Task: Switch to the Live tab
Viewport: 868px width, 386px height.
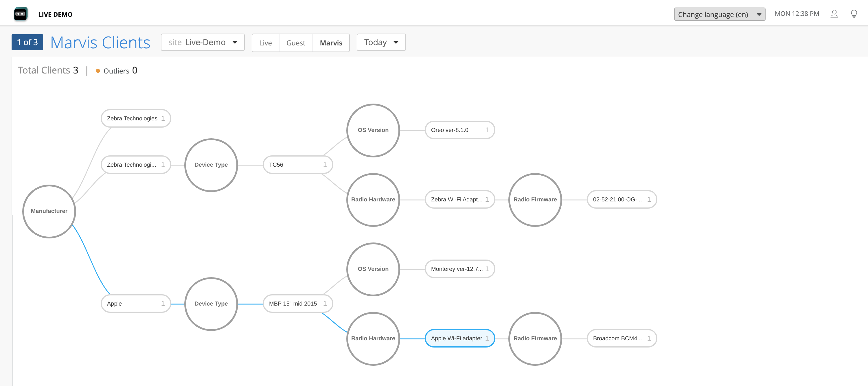Action: [266, 43]
